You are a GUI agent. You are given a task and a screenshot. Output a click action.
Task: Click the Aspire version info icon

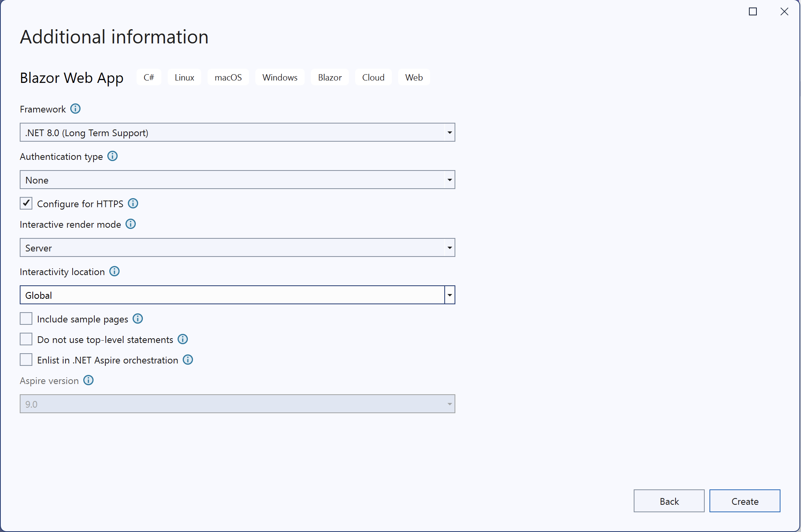[x=88, y=380]
